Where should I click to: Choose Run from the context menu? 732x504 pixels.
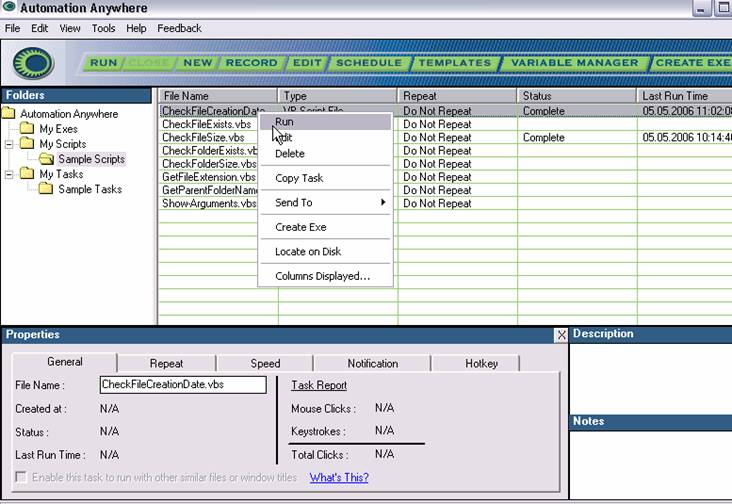[x=325, y=122]
